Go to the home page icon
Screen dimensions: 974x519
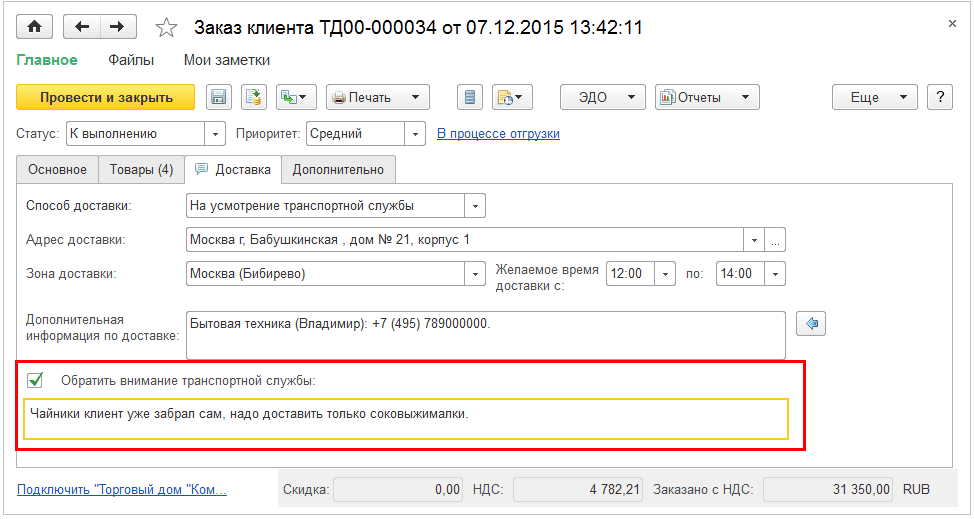(x=34, y=27)
